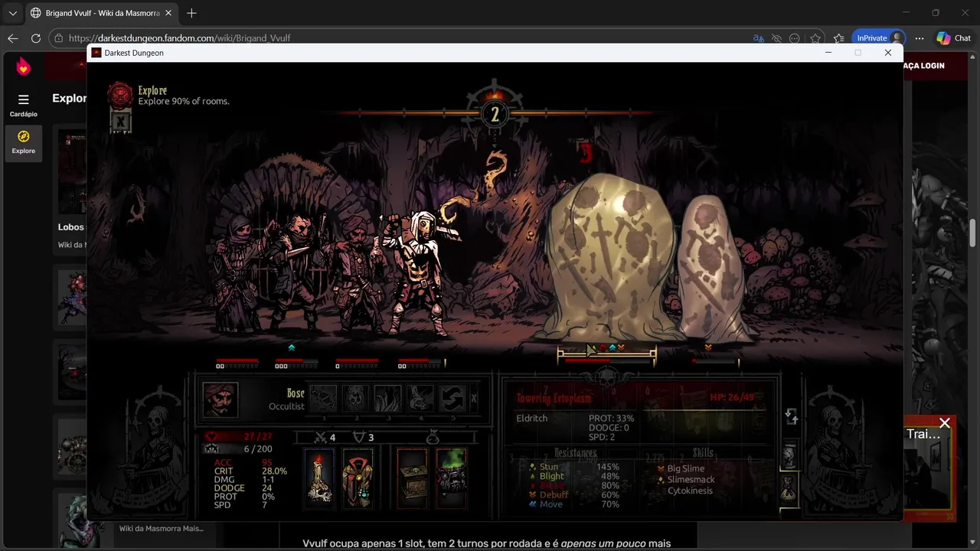The width and height of the screenshot is (980, 551).
Task: Select the Occultist's fourth combat skill
Action: 420,399
